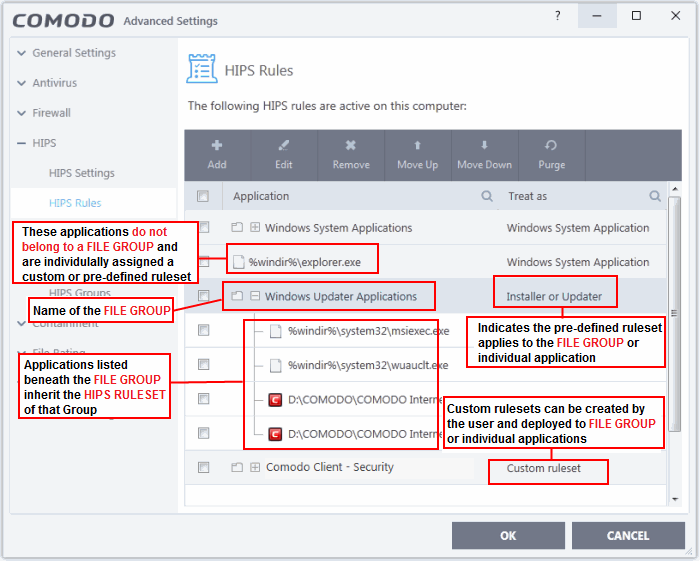This screenshot has width=700, height=561.
Task: Click the OK button
Action: click(x=508, y=536)
